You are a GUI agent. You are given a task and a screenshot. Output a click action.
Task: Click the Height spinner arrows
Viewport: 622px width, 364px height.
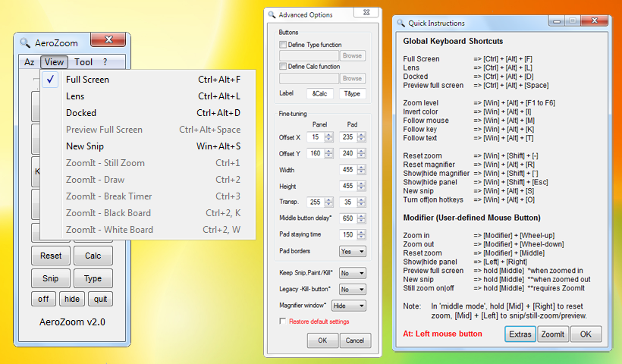361,186
